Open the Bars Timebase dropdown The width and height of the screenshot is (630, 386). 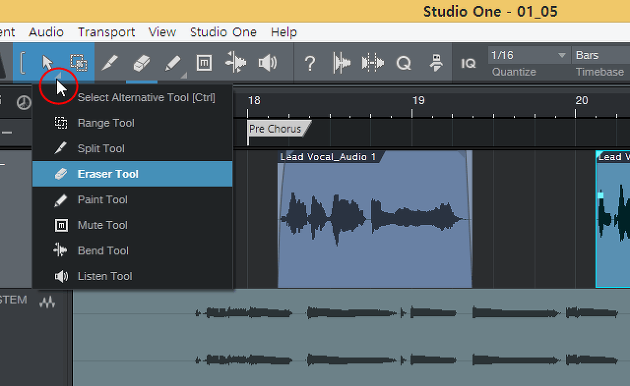click(x=601, y=55)
